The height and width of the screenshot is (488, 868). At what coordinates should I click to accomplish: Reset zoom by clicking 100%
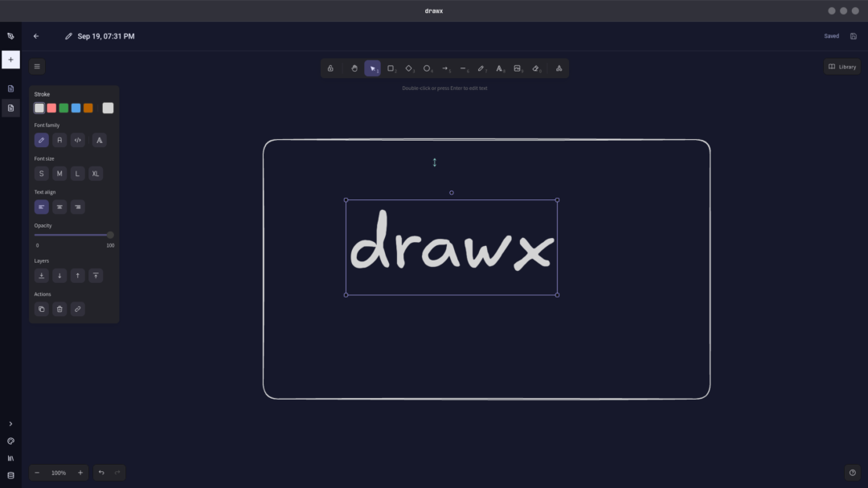tap(59, 473)
